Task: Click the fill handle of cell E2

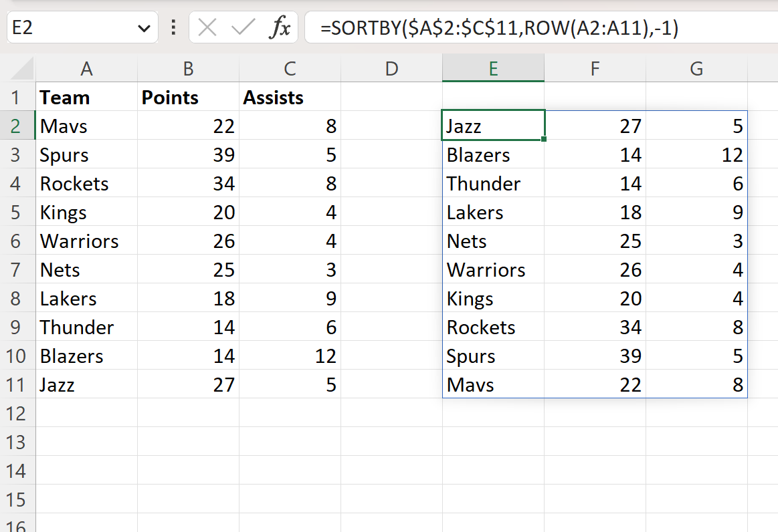Action: pyautogui.click(x=544, y=139)
